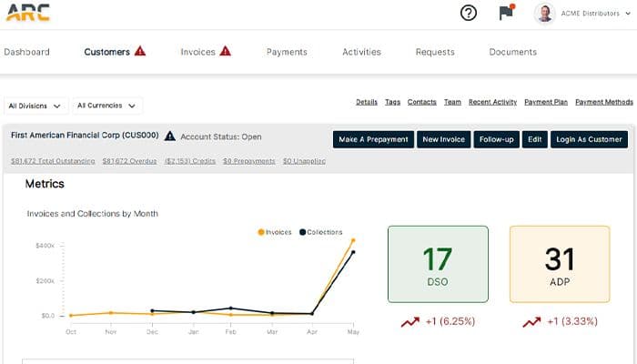Click the alert triangle next to Invoices
Screen dimensions: 637x364
click(x=226, y=51)
